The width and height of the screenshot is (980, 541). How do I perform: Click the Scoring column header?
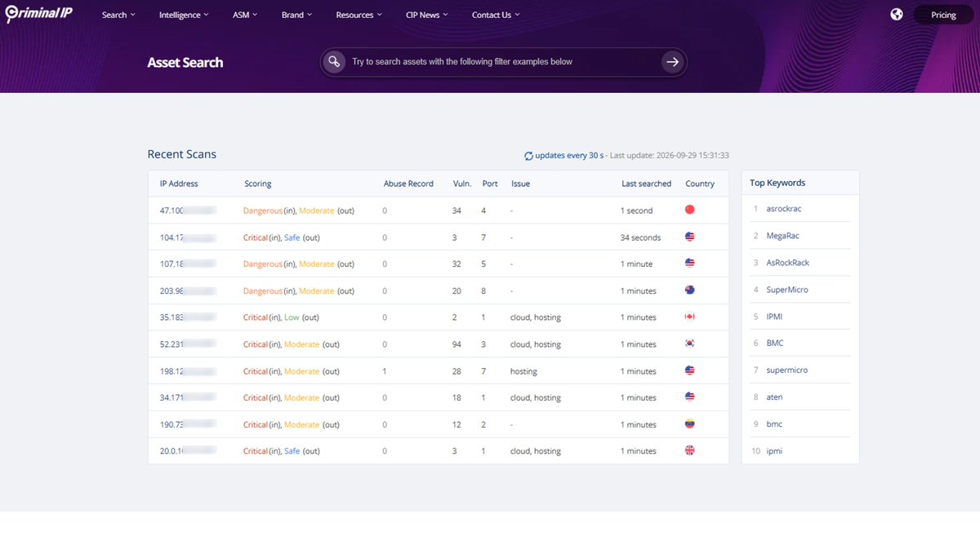(258, 184)
